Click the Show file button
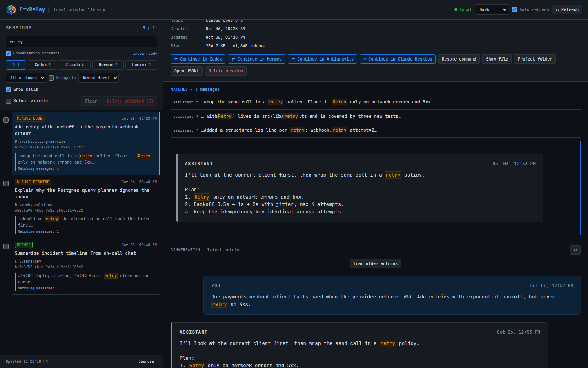This screenshot has height=368, width=588. [x=497, y=59]
